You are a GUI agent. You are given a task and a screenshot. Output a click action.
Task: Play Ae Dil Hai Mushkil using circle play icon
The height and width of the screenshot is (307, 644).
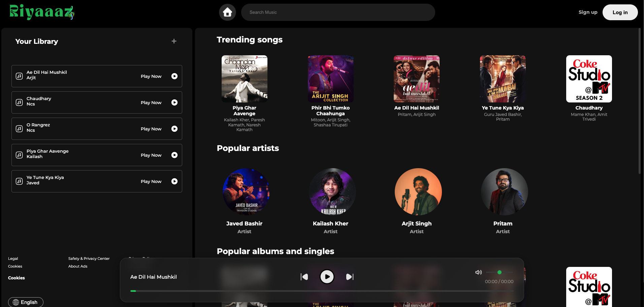pos(174,76)
